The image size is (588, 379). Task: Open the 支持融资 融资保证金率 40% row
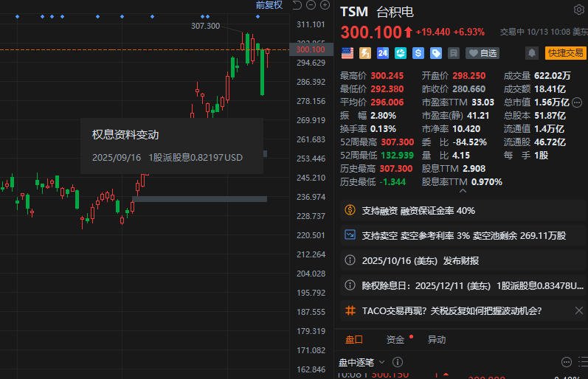[x=463, y=211]
